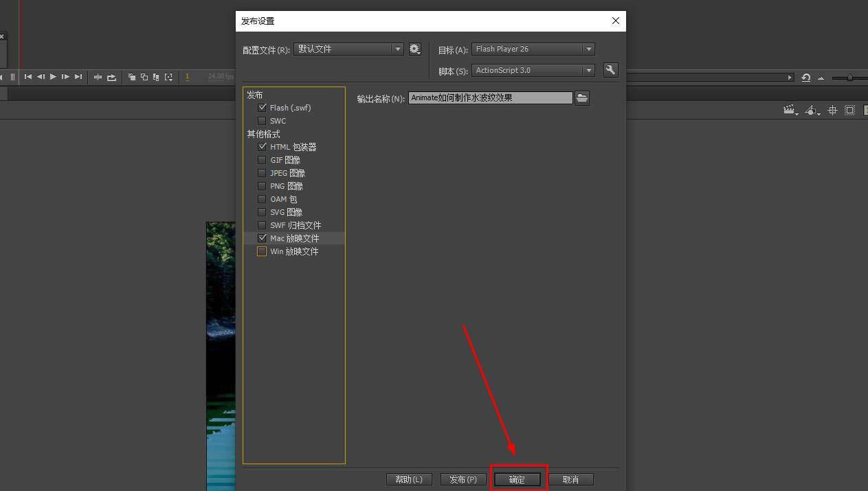Go to last frame in timeline
Screen dimensions: 868x491
tap(78, 77)
